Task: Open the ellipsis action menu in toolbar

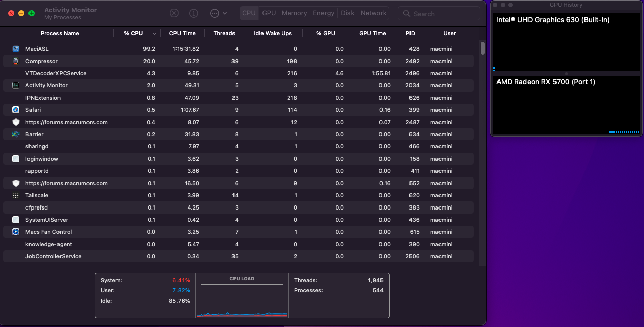Action: click(x=218, y=13)
